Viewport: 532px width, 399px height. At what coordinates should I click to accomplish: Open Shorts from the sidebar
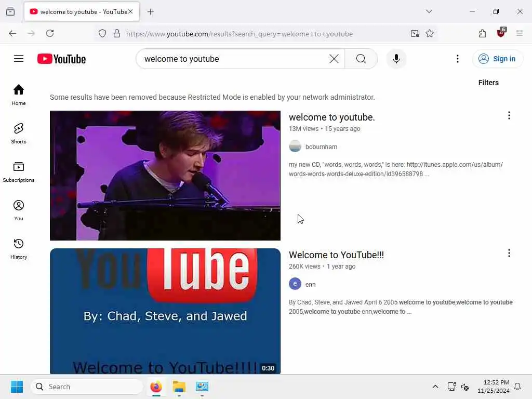click(x=19, y=134)
